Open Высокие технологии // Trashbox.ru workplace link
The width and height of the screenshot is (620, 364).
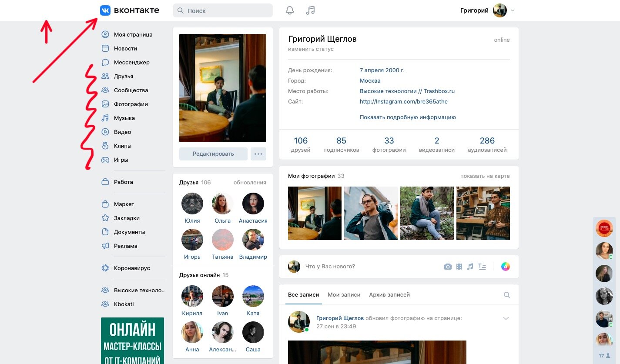pyautogui.click(x=407, y=91)
